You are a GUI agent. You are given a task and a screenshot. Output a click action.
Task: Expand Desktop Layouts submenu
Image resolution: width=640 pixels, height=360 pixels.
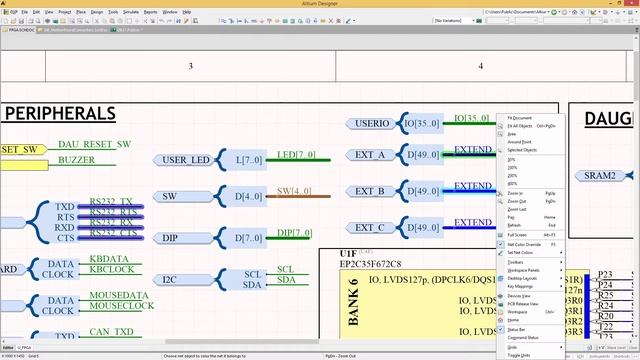tap(531, 278)
